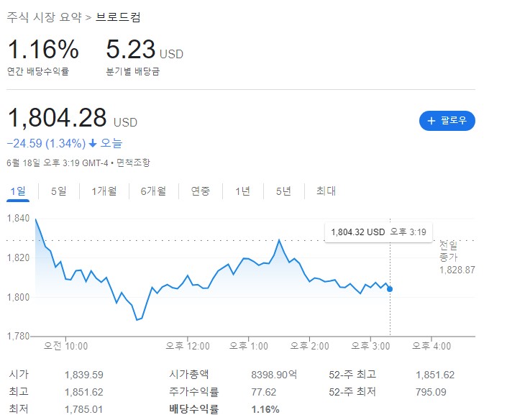Click the −24.59 (1.34%) change value
Screen dimensions: 507x420
(46, 143)
